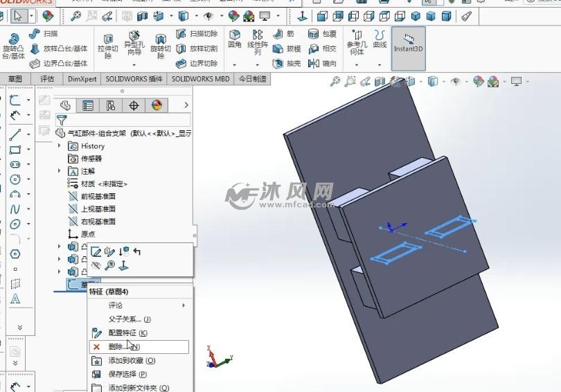
Task: Click the normal-to icon in context toolbar
Action: point(123,265)
